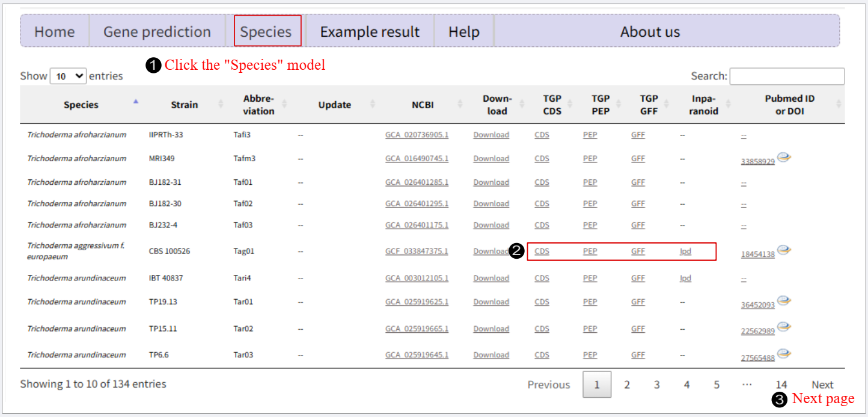Type in the table Search field

pos(786,76)
